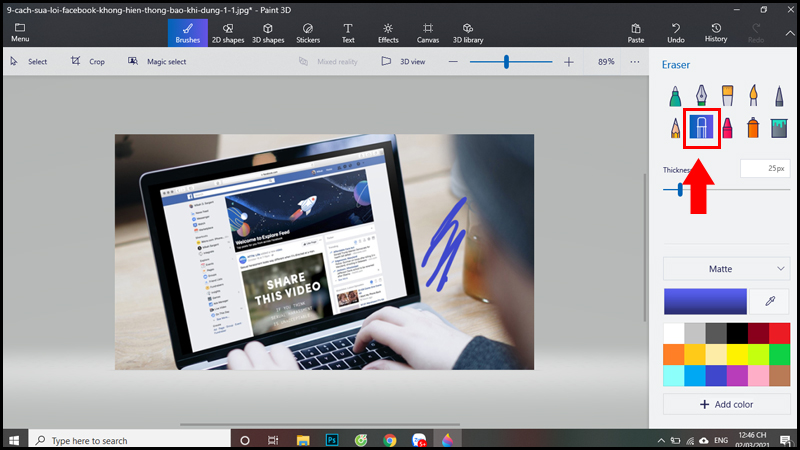Screen dimensions: 800x450
Task: Toggle 3D view
Action: [403, 61]
